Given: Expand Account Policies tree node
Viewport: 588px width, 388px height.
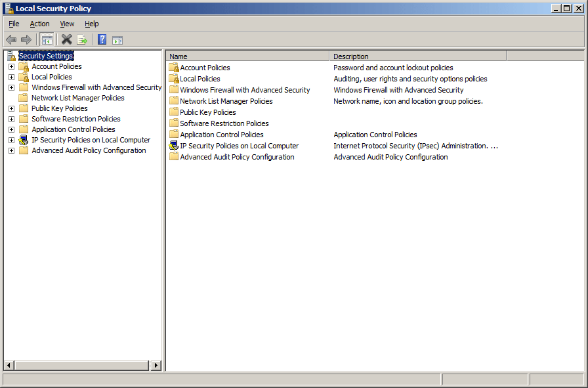Looking at the screenshot, I should click(x=12, y=67).
